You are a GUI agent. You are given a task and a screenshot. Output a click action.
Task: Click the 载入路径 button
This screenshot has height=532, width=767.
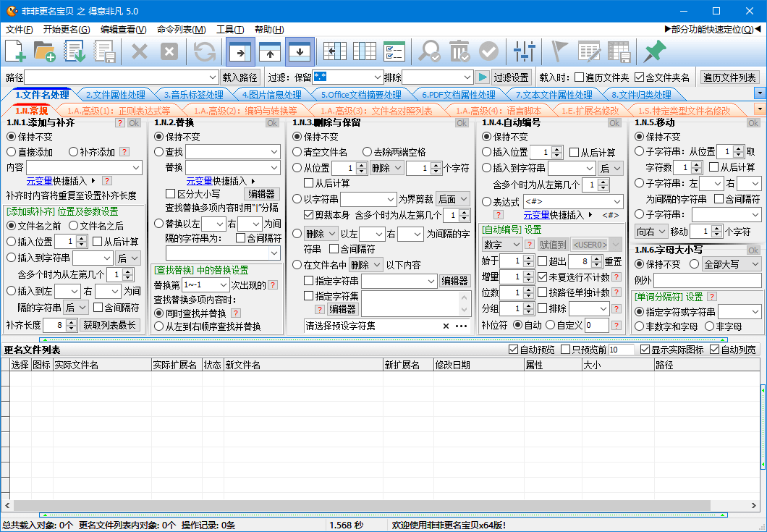pyautogui.click(x=240, y=77)
